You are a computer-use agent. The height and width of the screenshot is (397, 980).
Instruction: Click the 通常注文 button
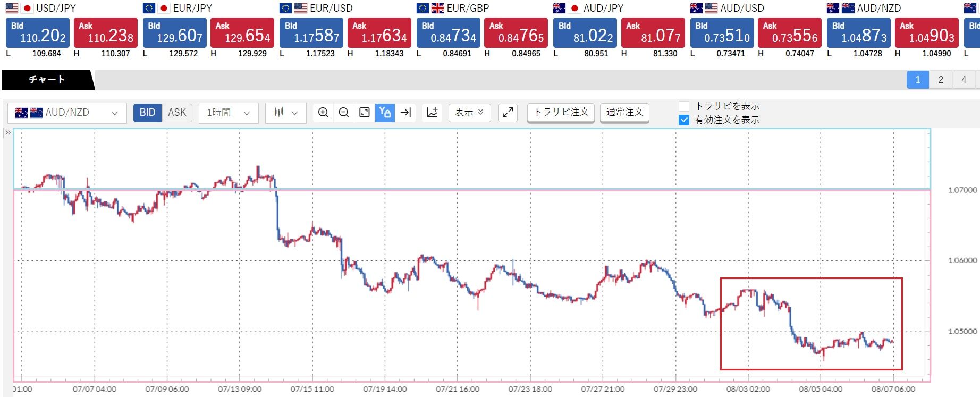624,113
